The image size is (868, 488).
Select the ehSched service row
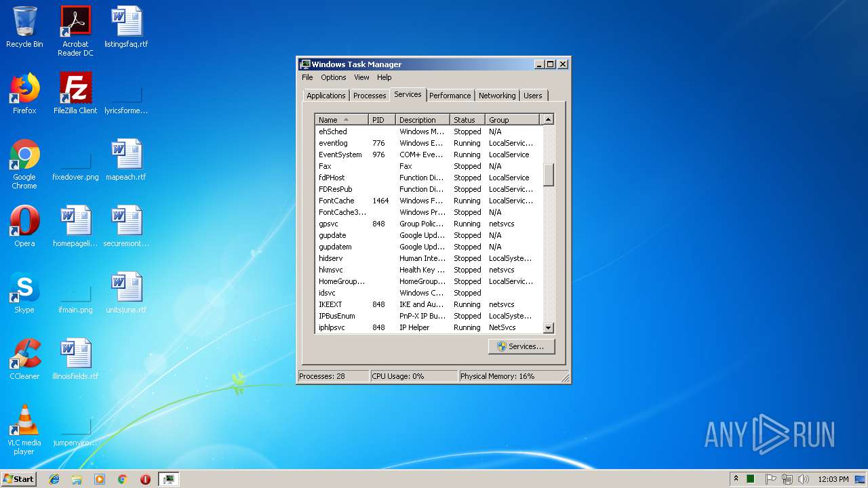429,131
